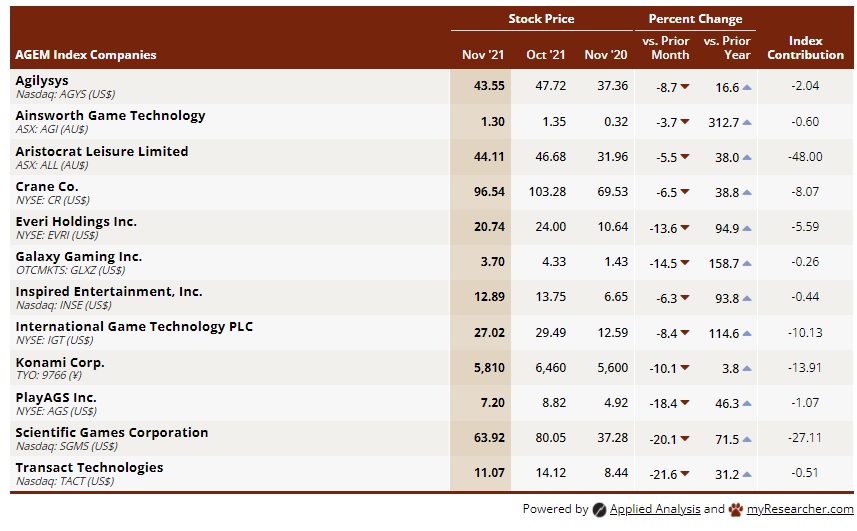
Task: Click the vs. Prior Year header
Action: coord(727,48)
